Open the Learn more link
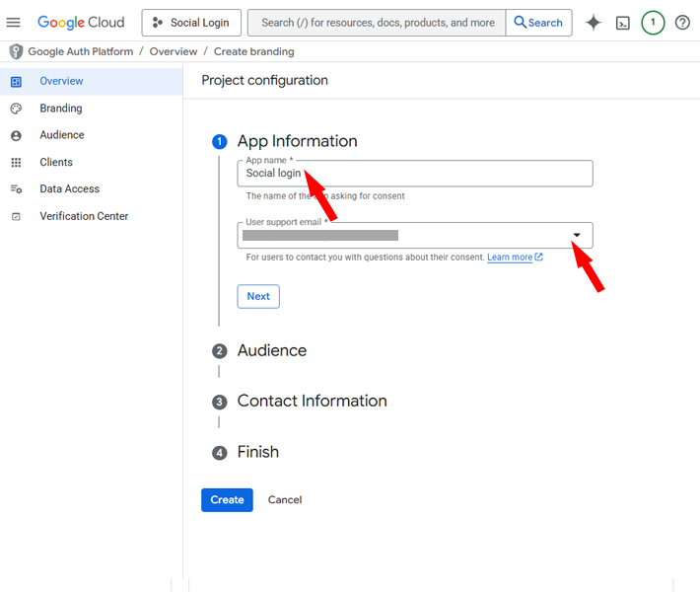 click(510, 258)
